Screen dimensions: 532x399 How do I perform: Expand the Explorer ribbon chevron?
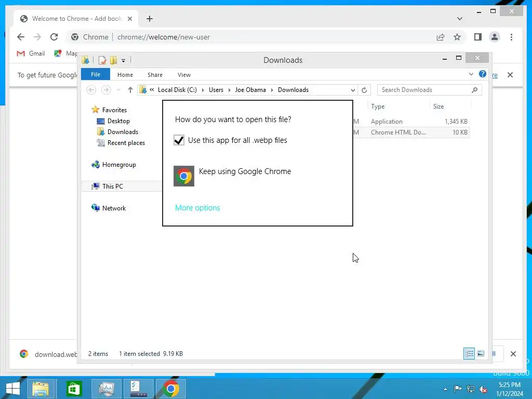point(471,74)
